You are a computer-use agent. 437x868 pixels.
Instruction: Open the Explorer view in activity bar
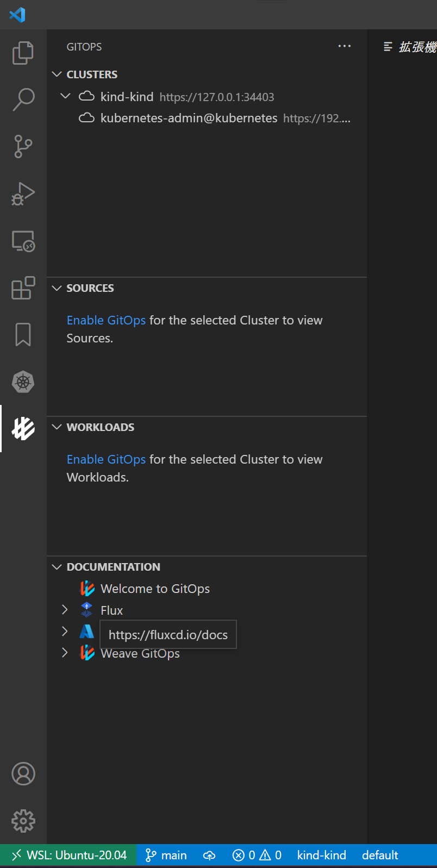(23, 53)
